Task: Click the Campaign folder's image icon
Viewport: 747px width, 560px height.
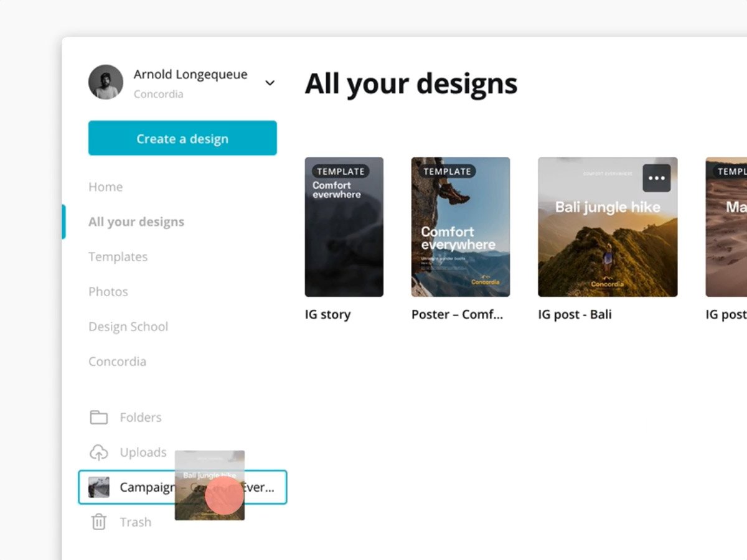Action: point(98,487)
